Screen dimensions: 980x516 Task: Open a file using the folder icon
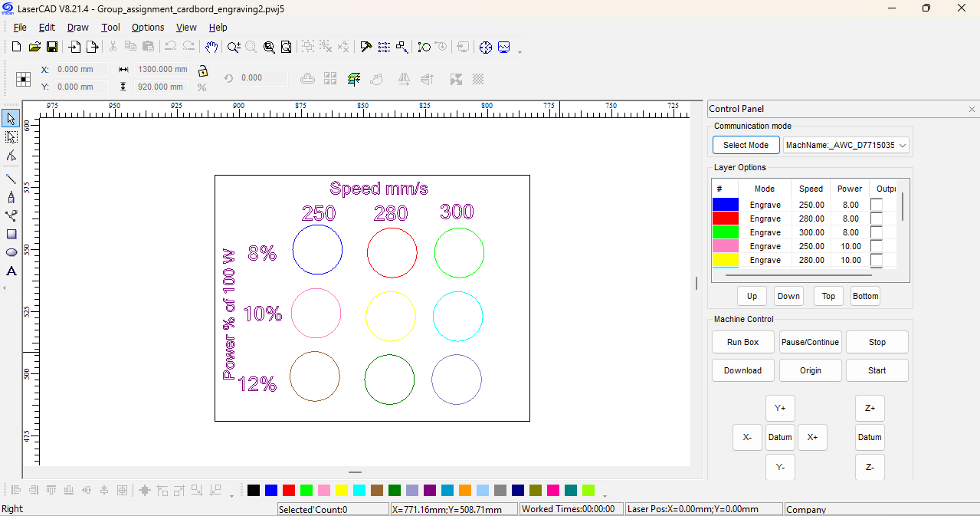tap(34, 47)
